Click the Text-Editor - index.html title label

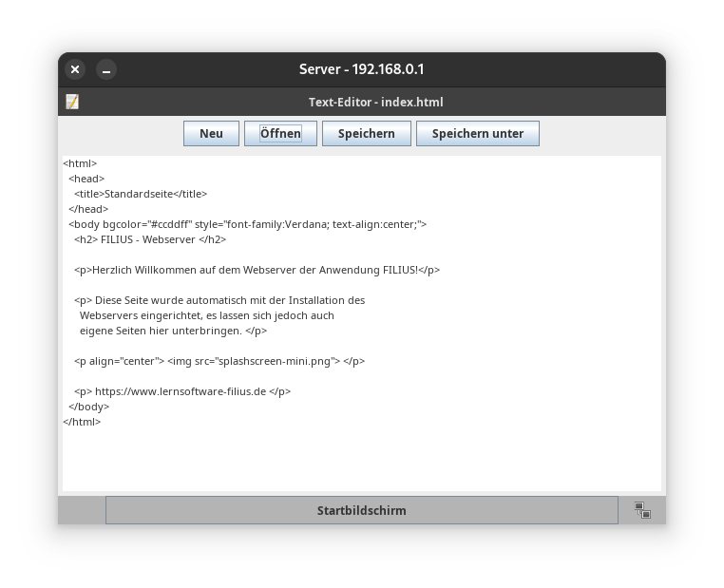[x=375, y=103]
